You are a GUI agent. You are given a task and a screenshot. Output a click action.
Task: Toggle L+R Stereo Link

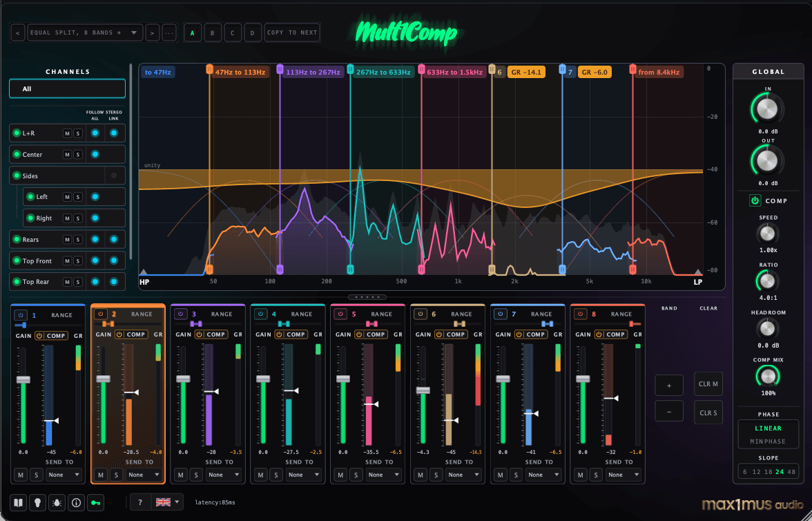pos(114,133)
